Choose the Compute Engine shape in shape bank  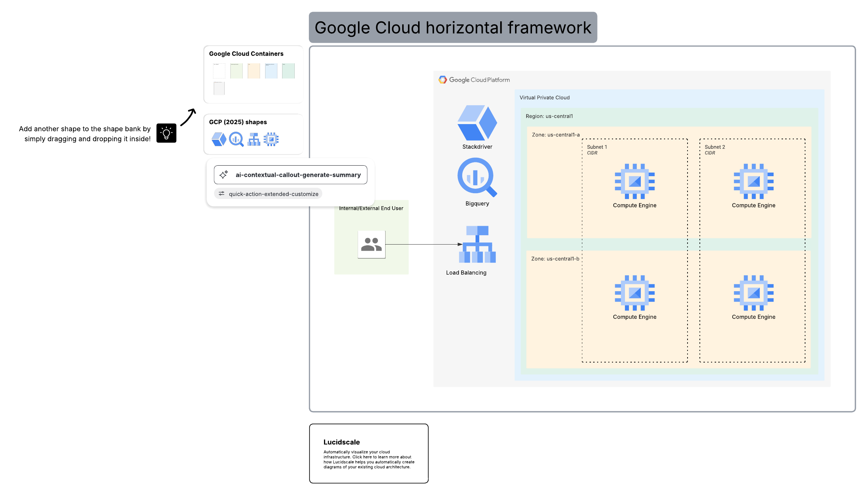tap(271, 139)
